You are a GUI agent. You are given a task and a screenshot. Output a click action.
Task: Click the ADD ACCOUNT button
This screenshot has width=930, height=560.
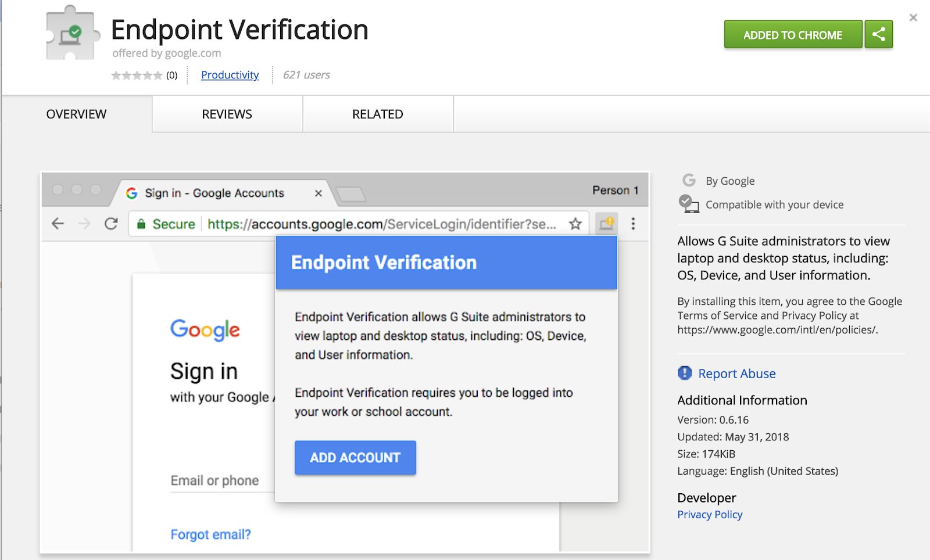pyautogui.click(x=355, y=458)
